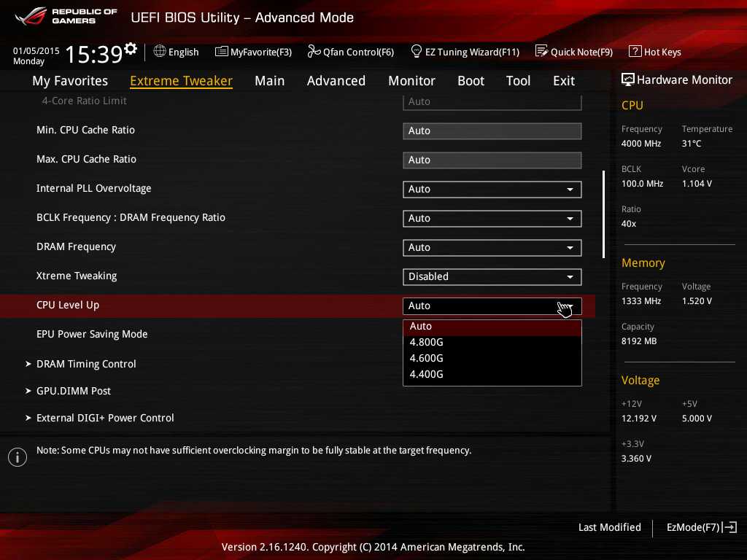Click the Hot Keys question mark icon

tap(635, 52)
